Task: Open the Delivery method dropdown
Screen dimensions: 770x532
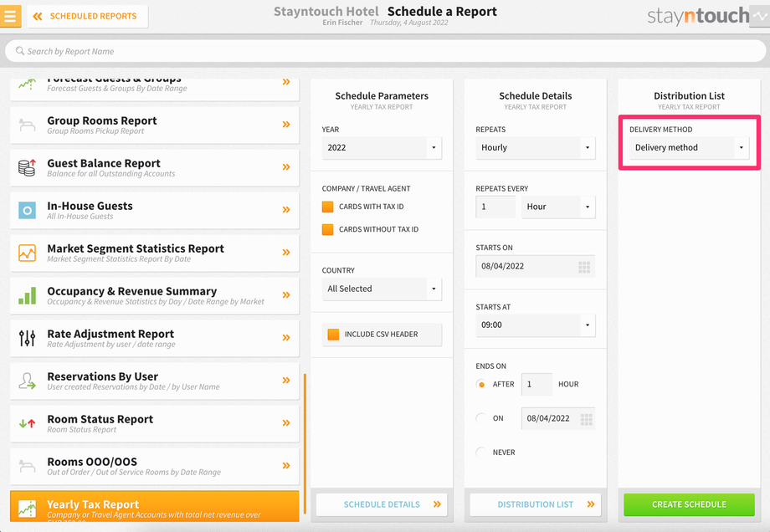Action: 689,148
